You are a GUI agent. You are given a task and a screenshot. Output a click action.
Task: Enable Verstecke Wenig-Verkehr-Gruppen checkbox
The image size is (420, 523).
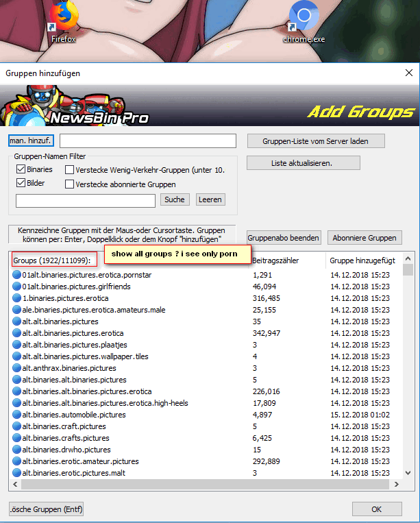pos(69,170)
